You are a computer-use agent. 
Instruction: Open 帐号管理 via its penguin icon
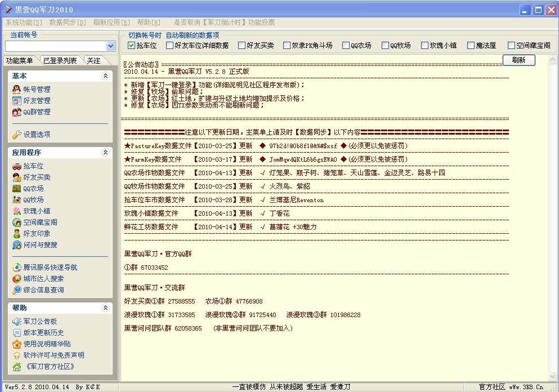click(17, 89)
